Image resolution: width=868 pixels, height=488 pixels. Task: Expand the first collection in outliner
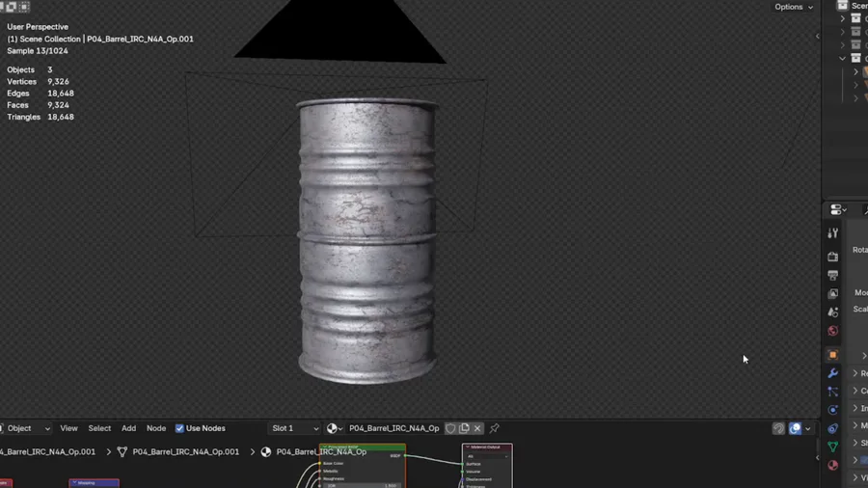tap(843, 19)
